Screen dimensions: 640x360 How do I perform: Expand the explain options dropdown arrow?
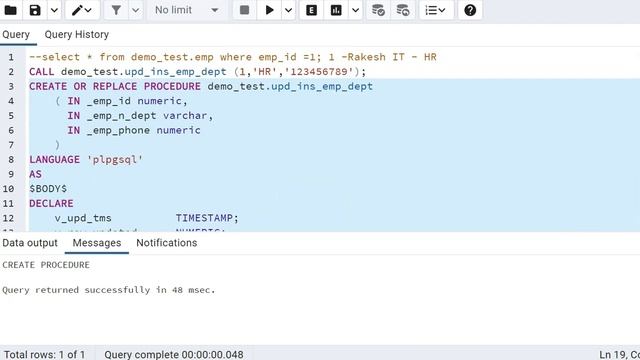[356, 10]
